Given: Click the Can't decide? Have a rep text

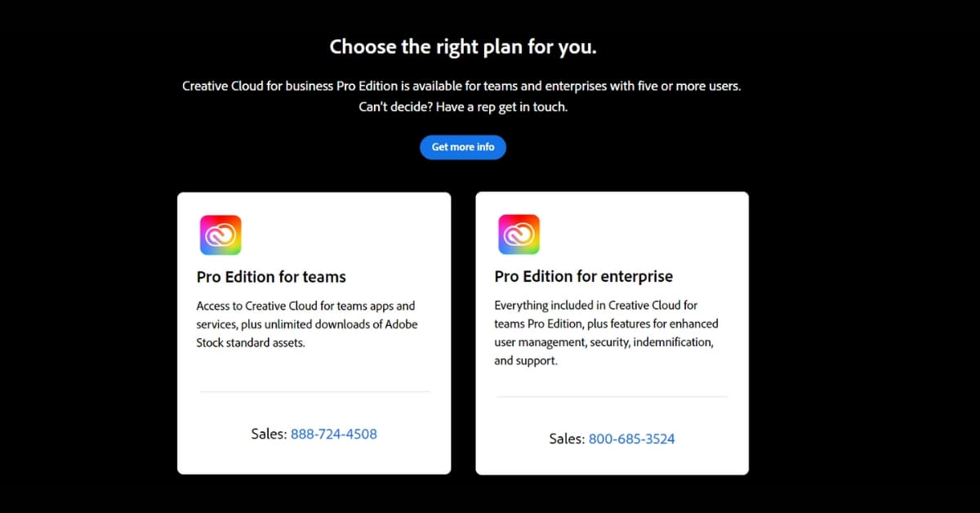Looking at the screenshot, I should (x=463, y=107).
